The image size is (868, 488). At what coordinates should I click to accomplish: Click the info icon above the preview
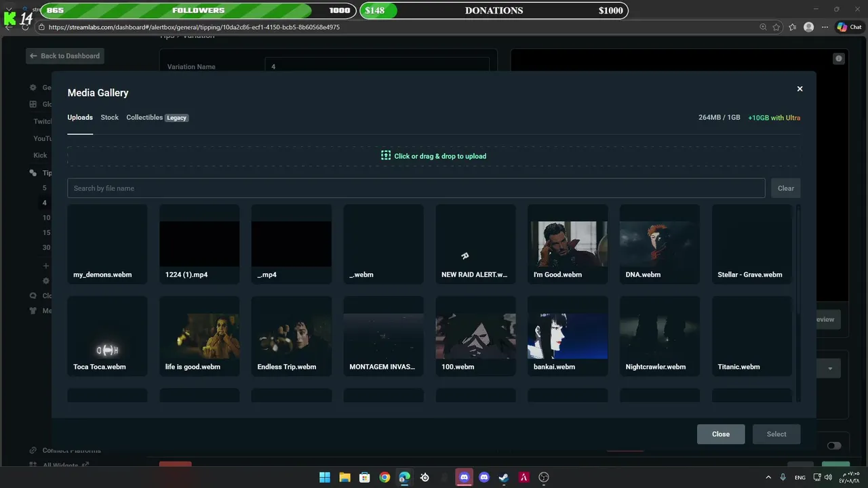click(x=839, y=59)
